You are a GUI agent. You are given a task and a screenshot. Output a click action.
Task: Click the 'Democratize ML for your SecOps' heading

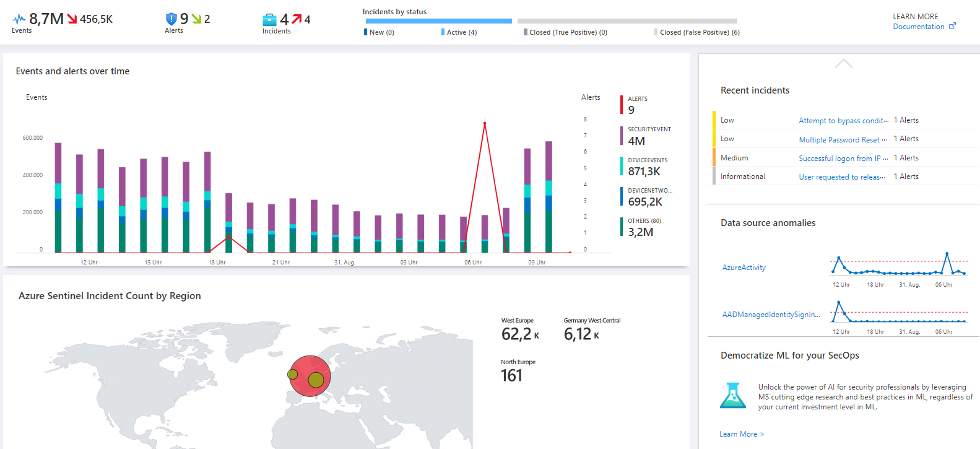click(789, 355)
